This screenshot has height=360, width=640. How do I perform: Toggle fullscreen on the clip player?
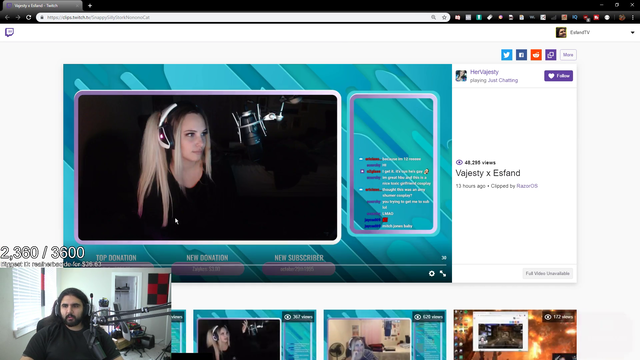click(443, 273)
